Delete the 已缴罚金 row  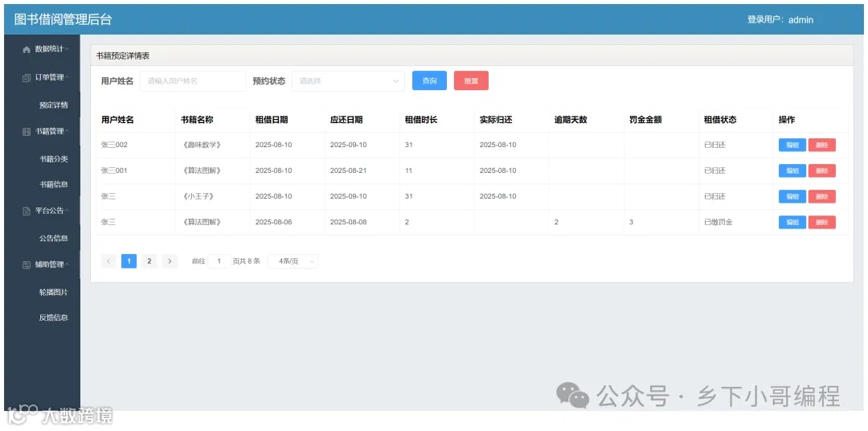point(822,222)
